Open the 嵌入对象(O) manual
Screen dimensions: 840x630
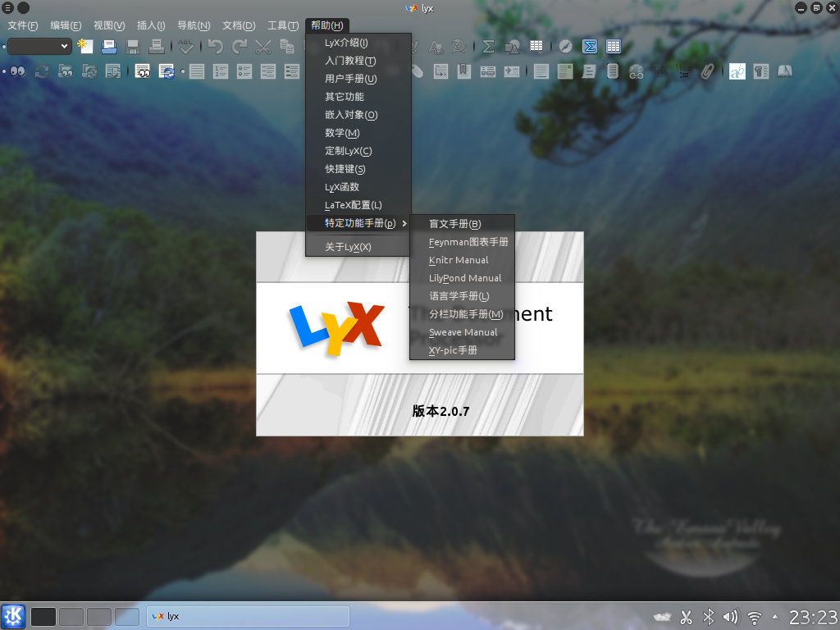[358, 115]
